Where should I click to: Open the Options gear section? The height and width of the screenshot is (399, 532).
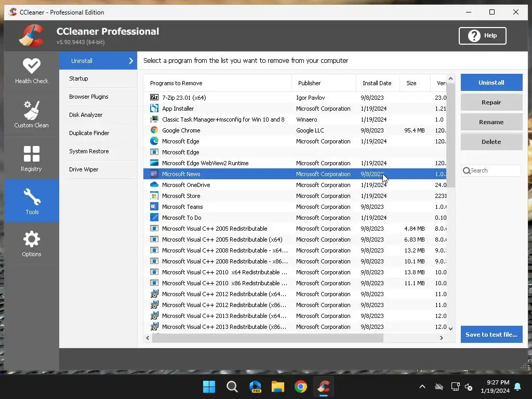tap(32, 244)
